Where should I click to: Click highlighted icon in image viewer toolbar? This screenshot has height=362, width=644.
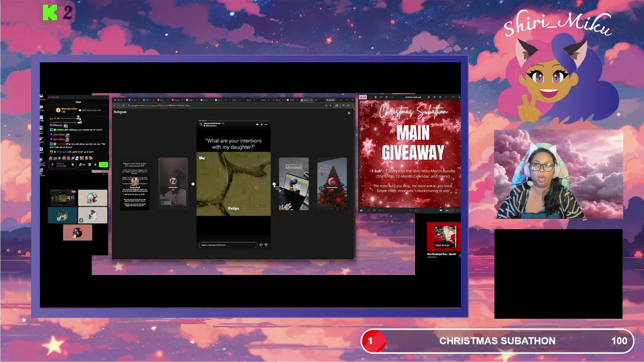[363, 97]
